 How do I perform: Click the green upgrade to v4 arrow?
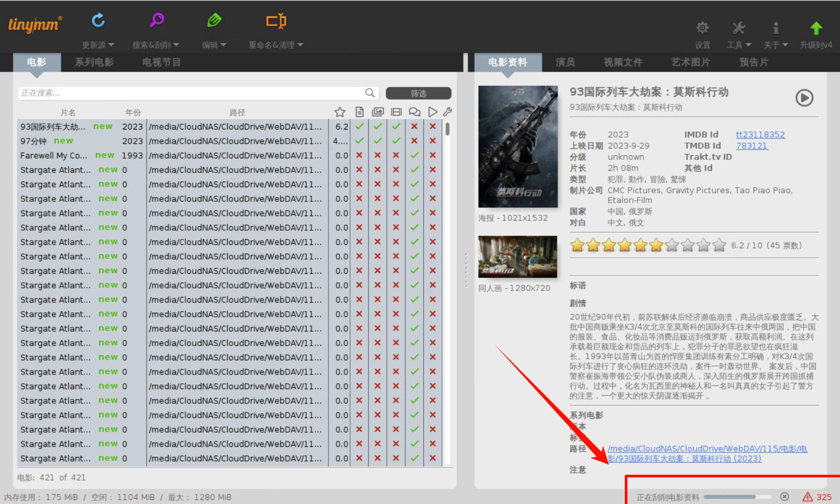pyautogui.click(x=816, y=28)
